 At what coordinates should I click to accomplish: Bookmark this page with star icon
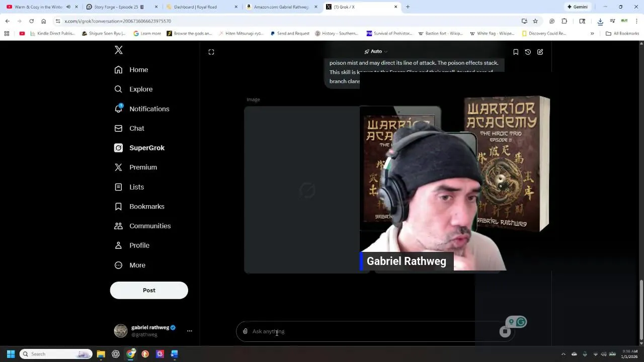(x=535, y=21)
